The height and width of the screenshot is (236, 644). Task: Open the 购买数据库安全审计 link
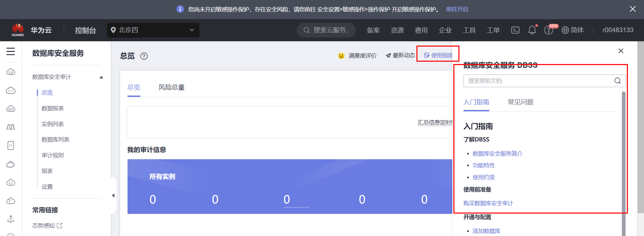tap(488, 203)
